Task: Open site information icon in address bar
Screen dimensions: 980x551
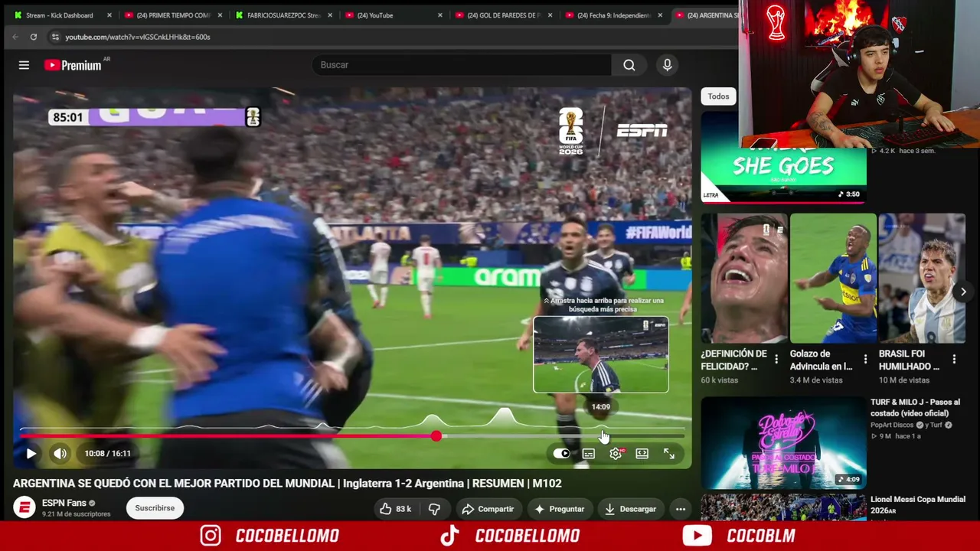Action: coord(55,37)
